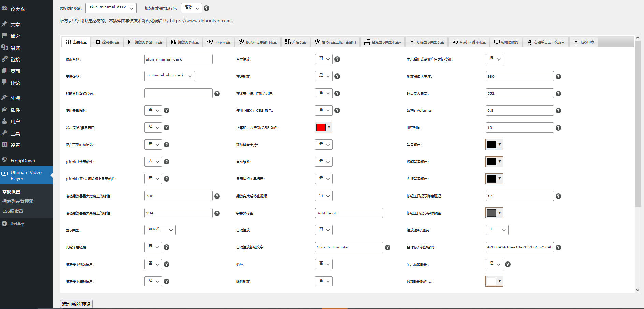Viewport: 644px width, 309px height.
Task: Switch to the A 到 B 循环设置 tab
Action: 469,42
